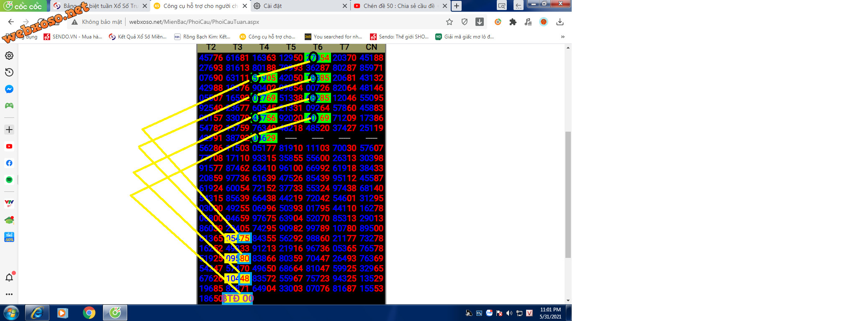The image size is (868, 321).
Task: Click the number 15553 in the table
Action: tap(371, 288)
